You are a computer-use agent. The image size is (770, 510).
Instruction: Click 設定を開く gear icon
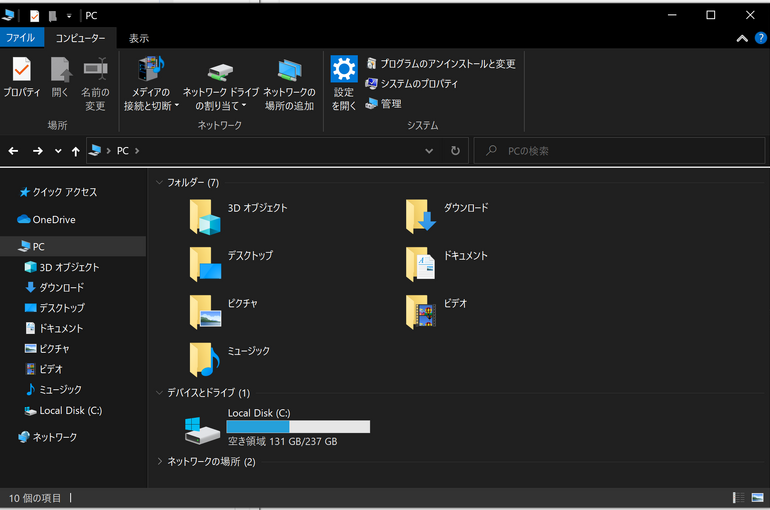tap(344, 69)
